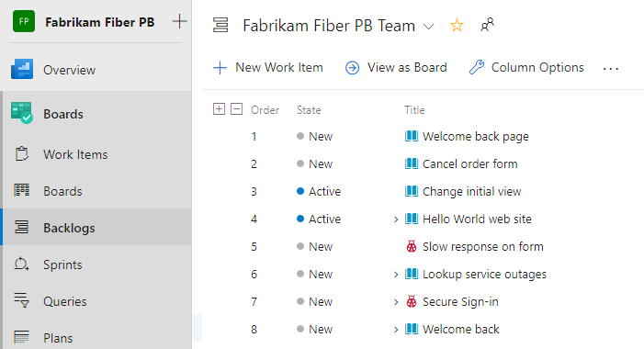Click the New state in row 1
Viewport: 644px width, 349px height.
pos(314,136)
